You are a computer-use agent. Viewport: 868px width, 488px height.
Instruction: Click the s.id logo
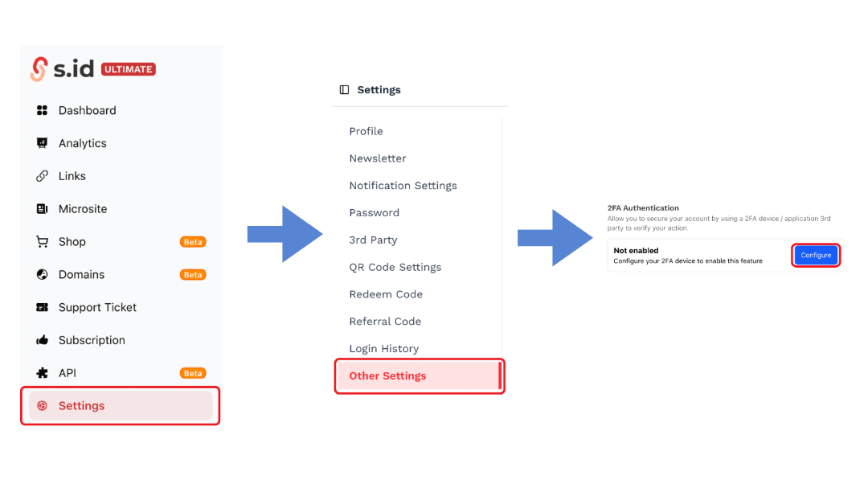(x=64, y=69)
